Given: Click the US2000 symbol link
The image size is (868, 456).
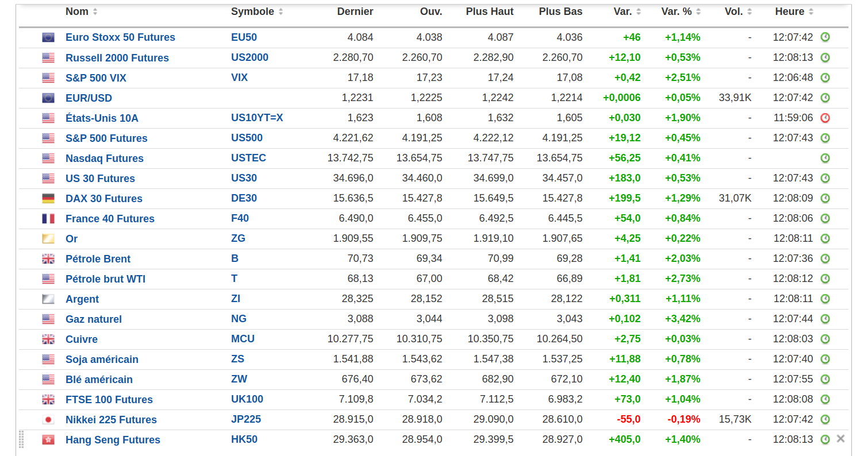Looking at the screenshot, I should tap(249, 57).
